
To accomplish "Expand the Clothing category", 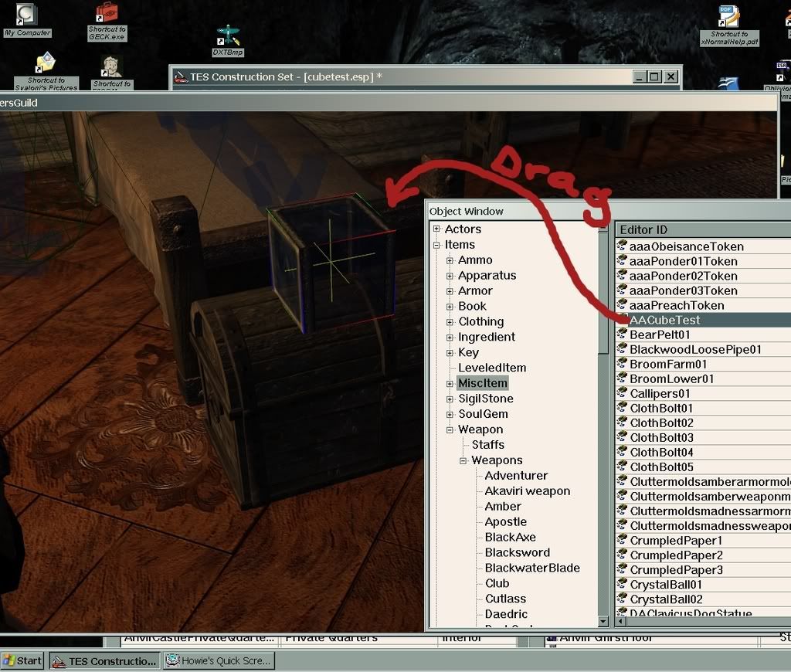I will click(450, 322).
